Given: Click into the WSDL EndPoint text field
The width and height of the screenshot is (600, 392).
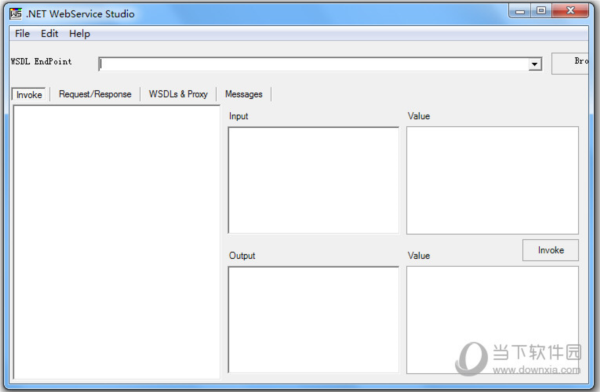Looking at the screenshot, I should tap(314, 64).
